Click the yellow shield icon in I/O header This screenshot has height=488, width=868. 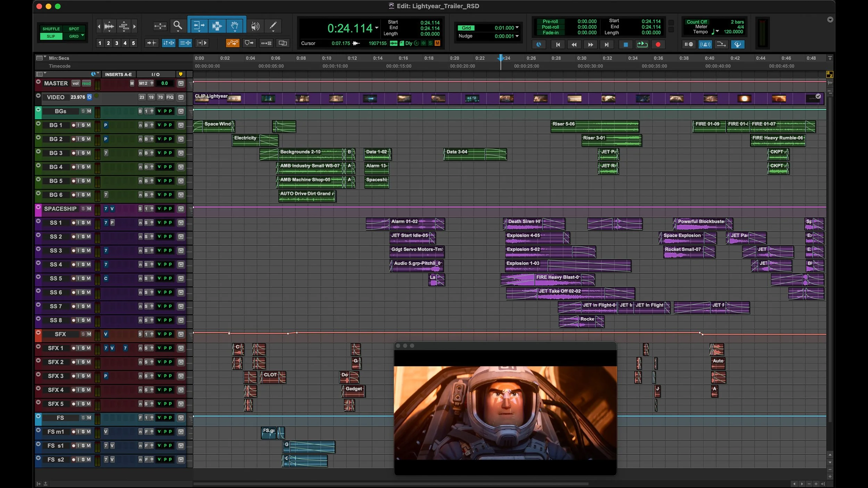coord(181,74)
